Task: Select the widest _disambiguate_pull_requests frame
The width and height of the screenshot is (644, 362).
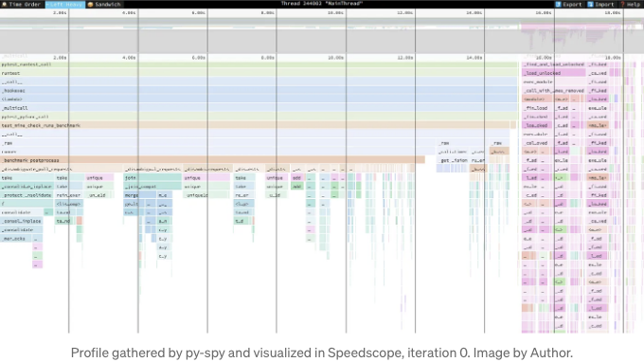Action: click(62, 169)
